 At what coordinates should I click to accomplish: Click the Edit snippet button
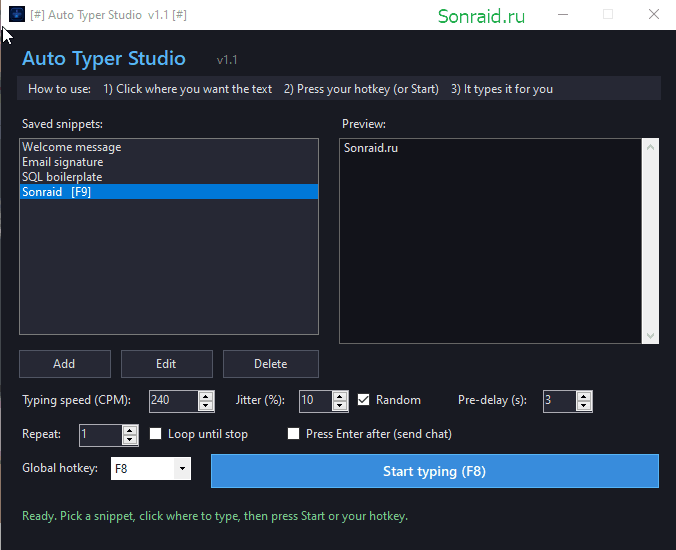click(x=166, y=364)
